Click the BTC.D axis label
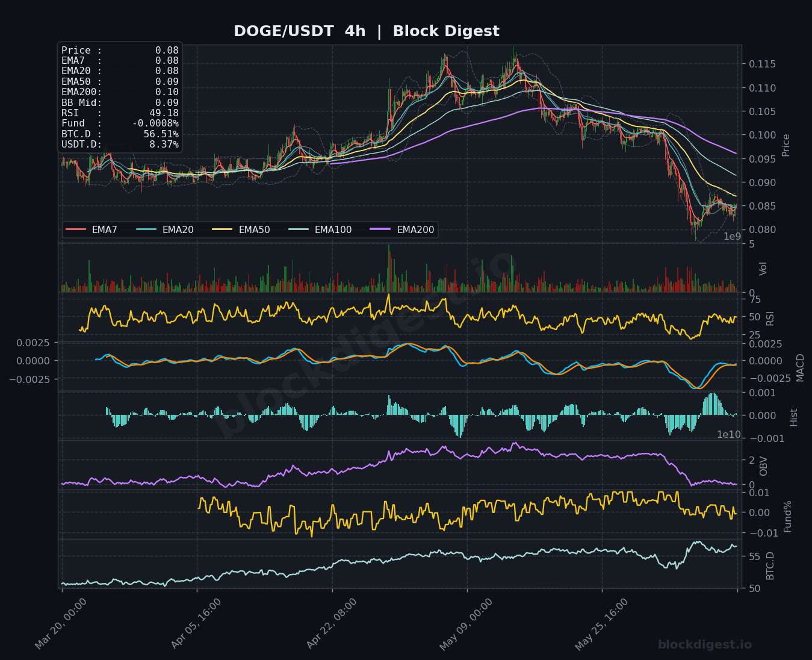This screenshot has height=660, width=812. (x=770, y=565)
